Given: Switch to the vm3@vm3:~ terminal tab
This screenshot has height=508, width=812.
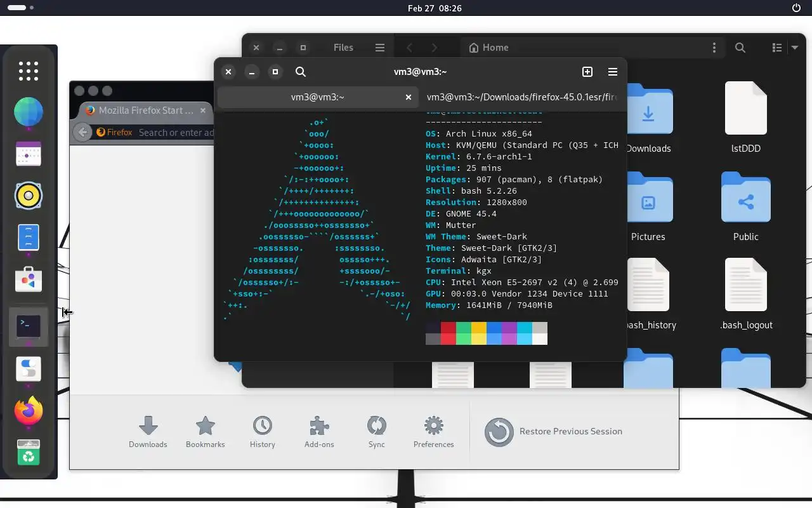Looking at the screenshot, I should (x=318, y=97).
